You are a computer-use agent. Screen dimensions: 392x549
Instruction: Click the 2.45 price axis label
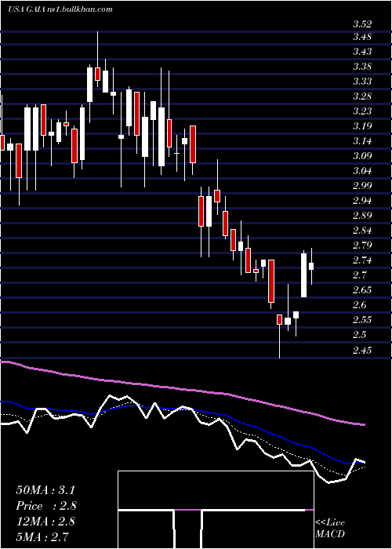362,350
